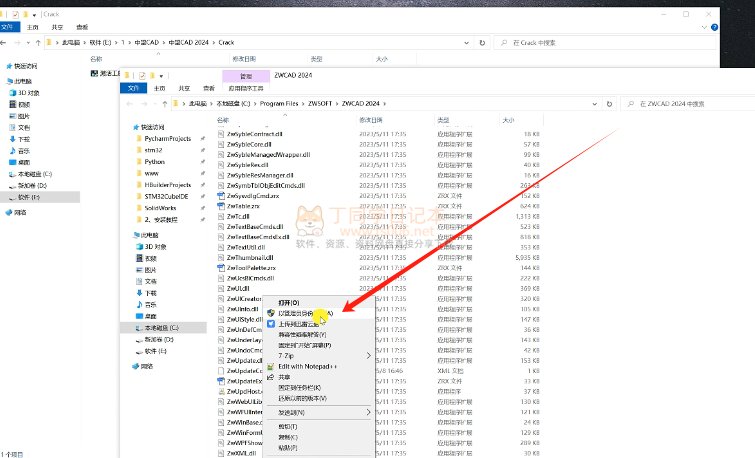
Task: Select the SolidWorks folder in quick access
Action: (x=163, y=207)
